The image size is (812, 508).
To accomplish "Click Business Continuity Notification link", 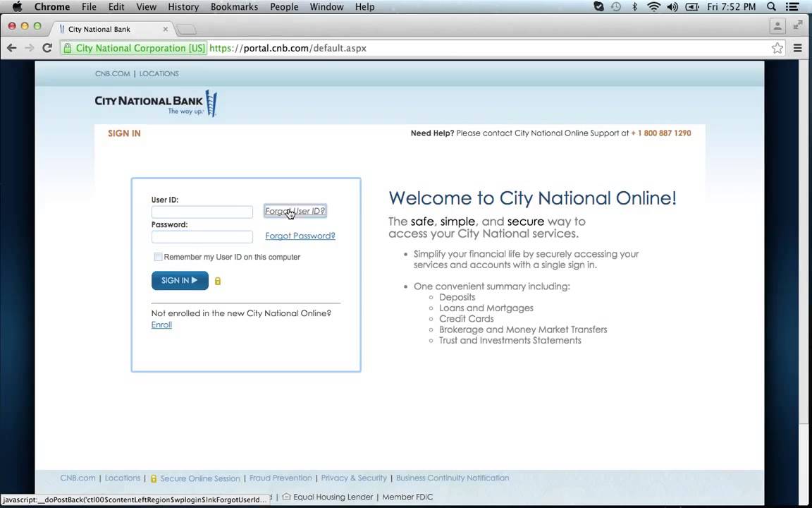I will pos(453,478).
